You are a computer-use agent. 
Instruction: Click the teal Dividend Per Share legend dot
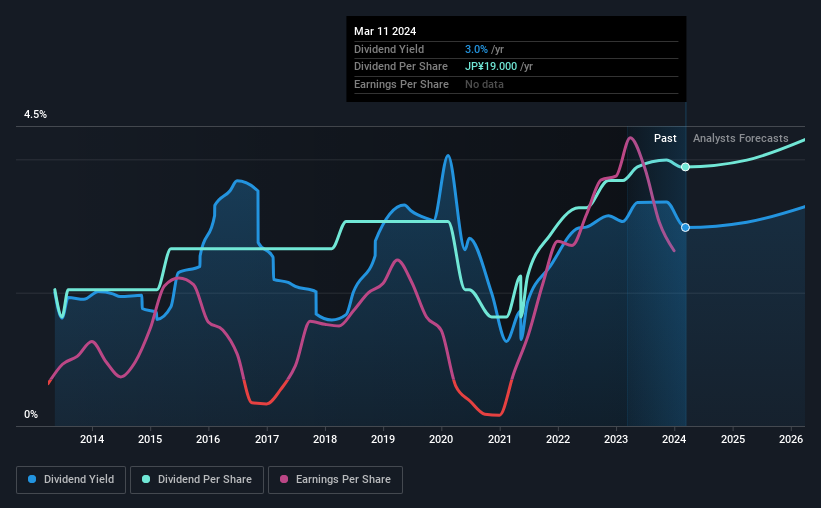coord(146,479)
